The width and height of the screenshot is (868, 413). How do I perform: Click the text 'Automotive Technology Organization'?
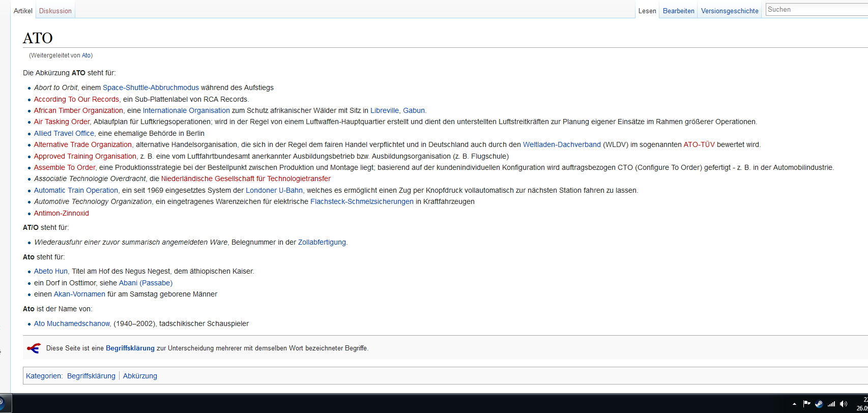(x=93, y=201)
